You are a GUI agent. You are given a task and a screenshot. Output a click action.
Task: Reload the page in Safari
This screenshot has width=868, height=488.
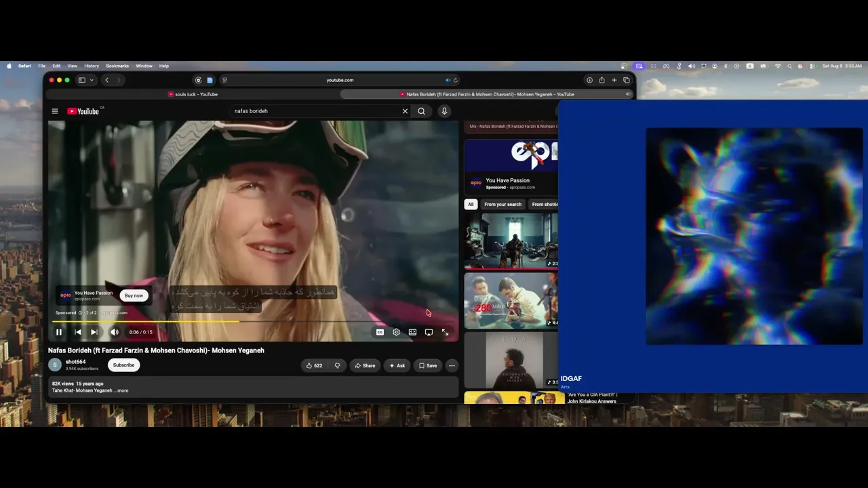click(x=456, y=80)
